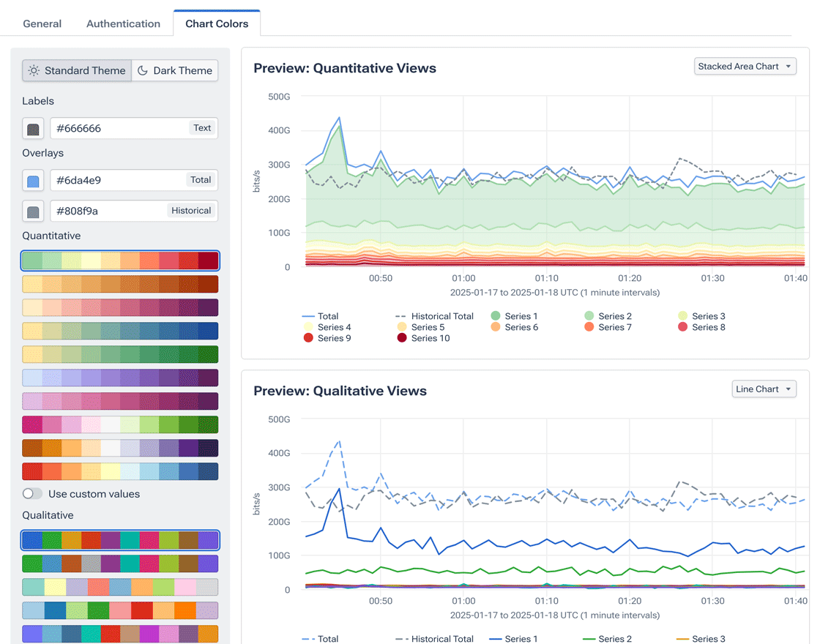Open the Authentication tab
This screenshot has height=644, width=820.
123,23
